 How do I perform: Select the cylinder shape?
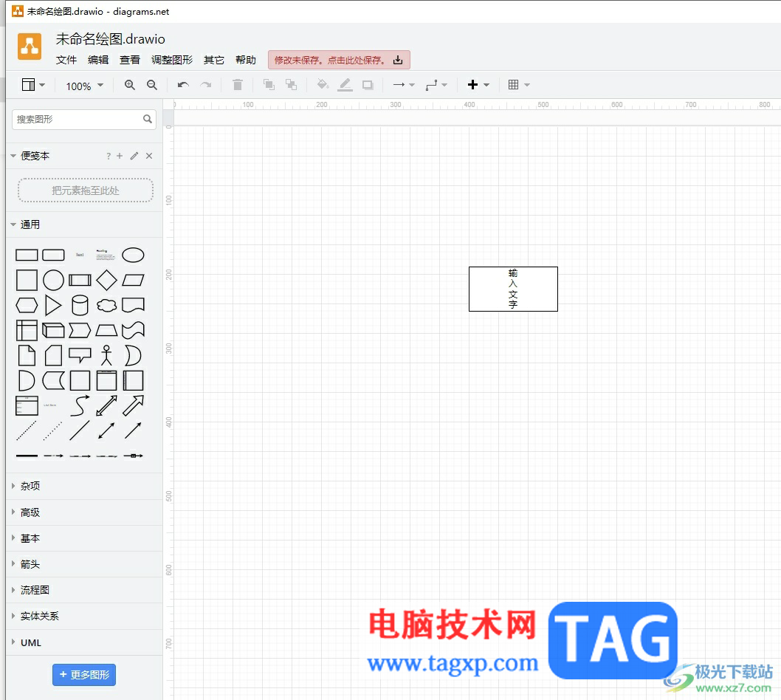(x=80, y=306)
